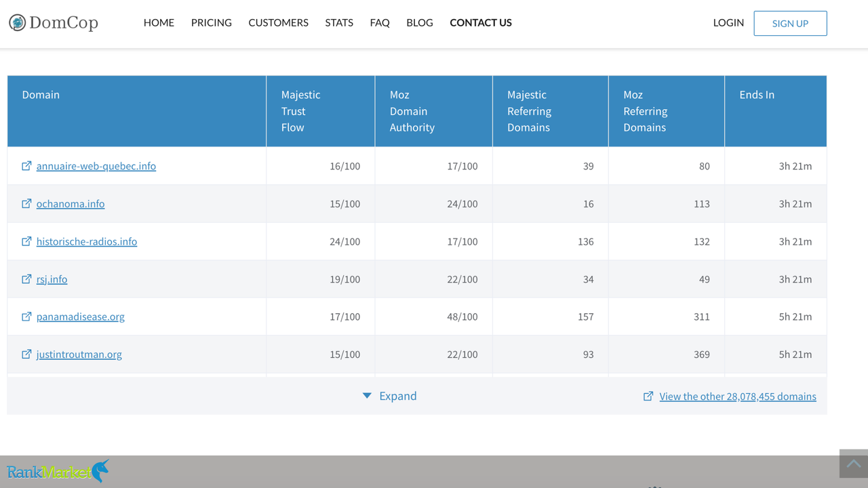Open external link icon beside rsj.info

pos(26,279)
